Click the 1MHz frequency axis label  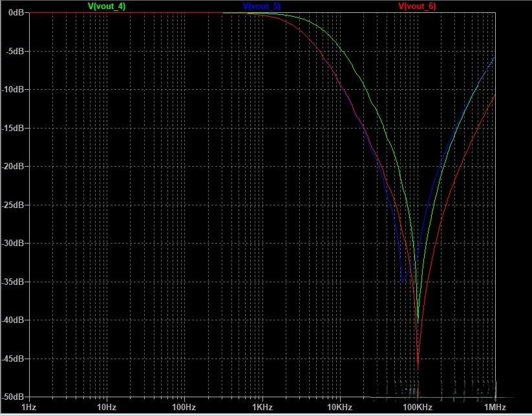tap(495, 408)
